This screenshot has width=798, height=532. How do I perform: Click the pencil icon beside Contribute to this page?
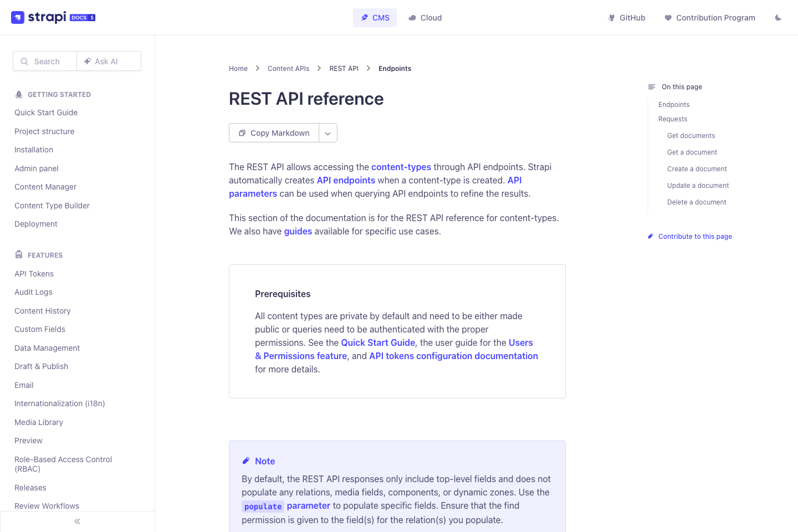tap(650, 236)
